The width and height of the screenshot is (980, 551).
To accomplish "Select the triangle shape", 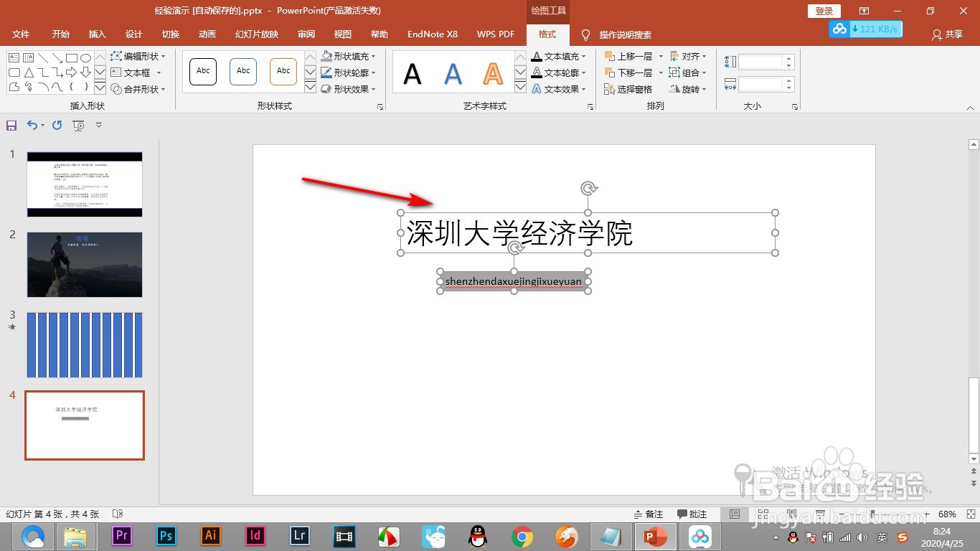I will coord(29,72).
